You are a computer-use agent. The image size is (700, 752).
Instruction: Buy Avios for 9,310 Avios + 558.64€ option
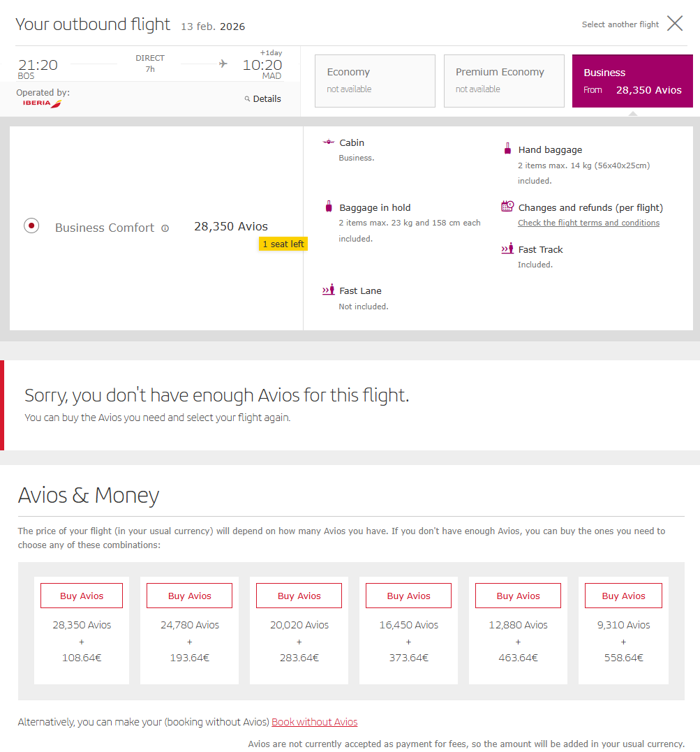623,596
